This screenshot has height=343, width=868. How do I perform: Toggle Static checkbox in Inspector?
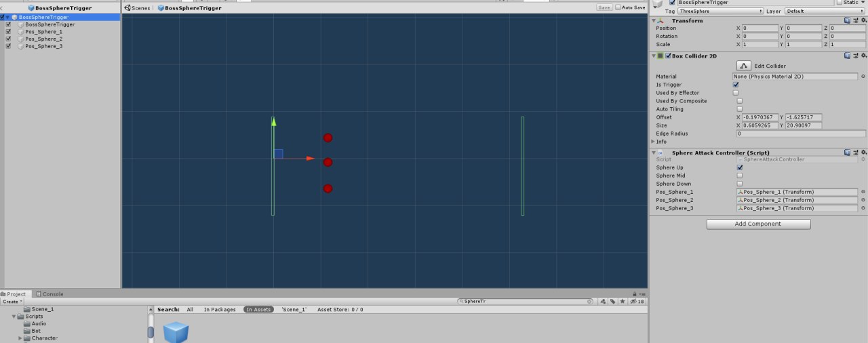[839, 3]
